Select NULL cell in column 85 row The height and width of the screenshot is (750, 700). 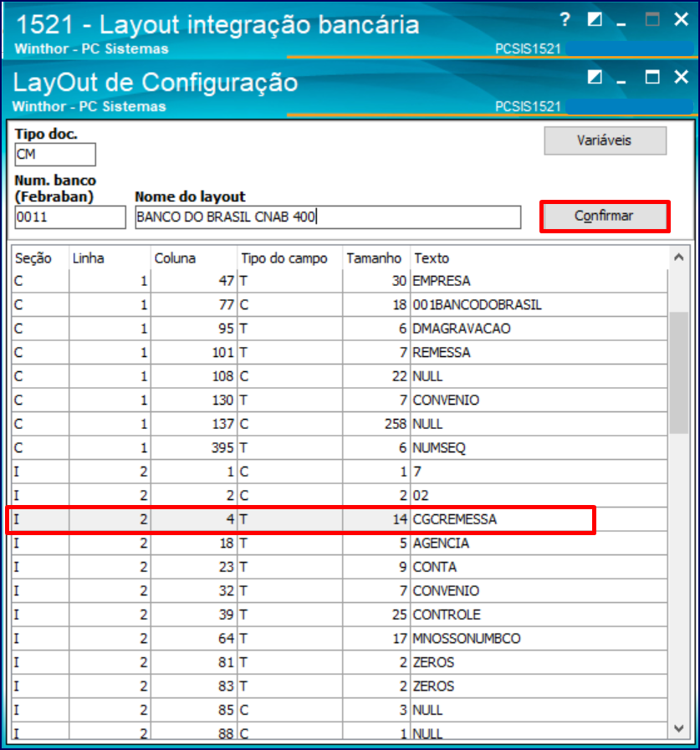[x=539, y=711]
